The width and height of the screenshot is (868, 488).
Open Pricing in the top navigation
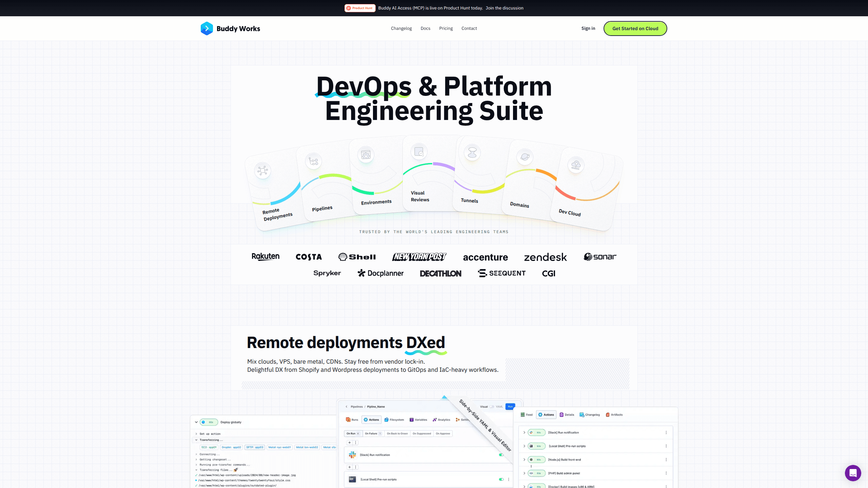tap(446, 28)
